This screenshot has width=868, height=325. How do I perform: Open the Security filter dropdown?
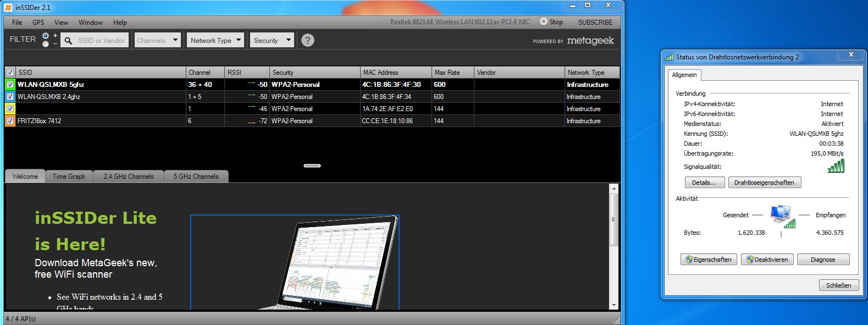273,40
